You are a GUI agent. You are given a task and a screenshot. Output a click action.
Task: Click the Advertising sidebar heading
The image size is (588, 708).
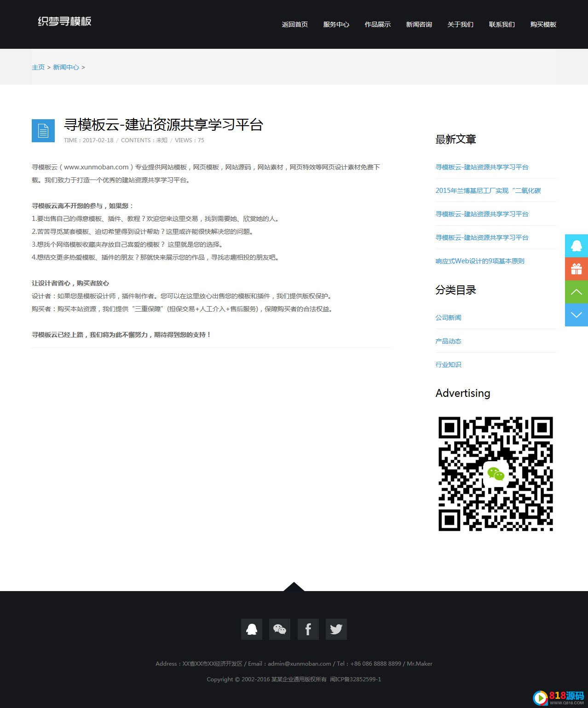(x=463, y=393)
